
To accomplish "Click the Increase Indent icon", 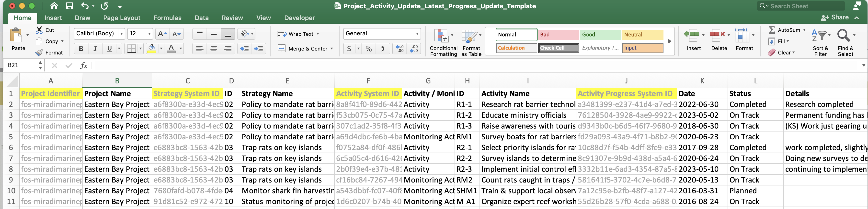I will [258, 49].
